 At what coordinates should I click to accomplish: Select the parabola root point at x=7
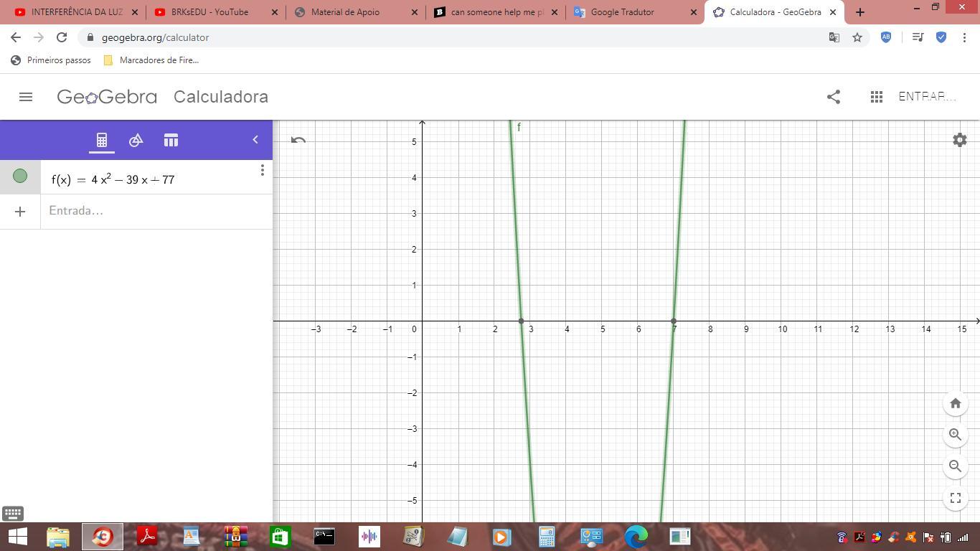674,321
